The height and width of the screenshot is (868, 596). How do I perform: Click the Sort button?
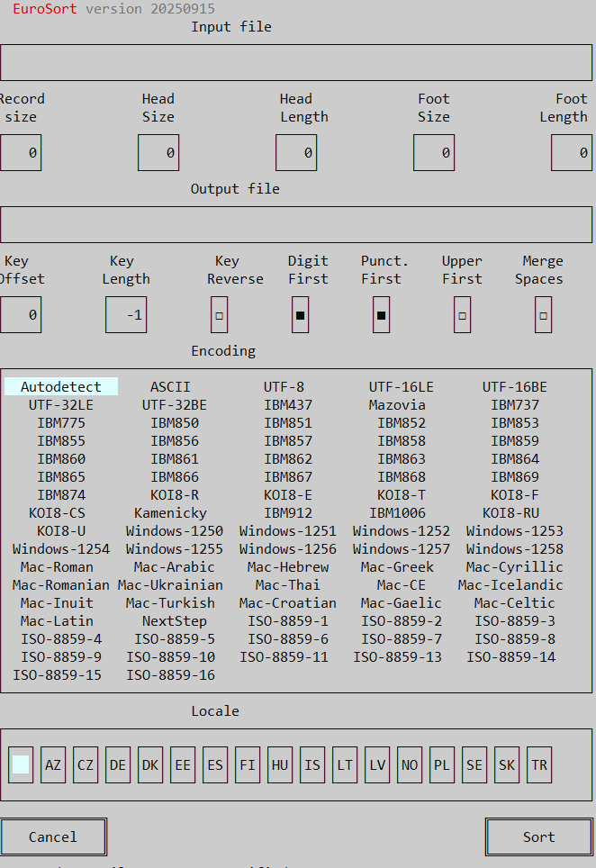tap(538, 837)
